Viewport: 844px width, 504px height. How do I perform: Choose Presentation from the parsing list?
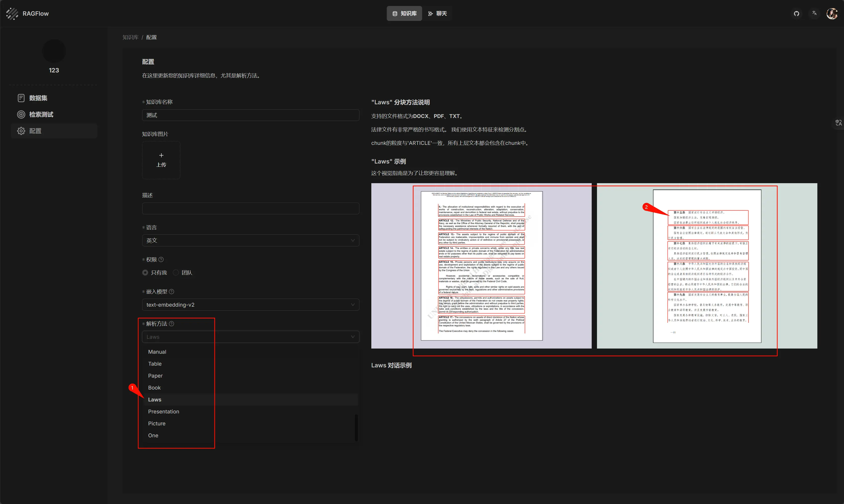pos(163,412)
